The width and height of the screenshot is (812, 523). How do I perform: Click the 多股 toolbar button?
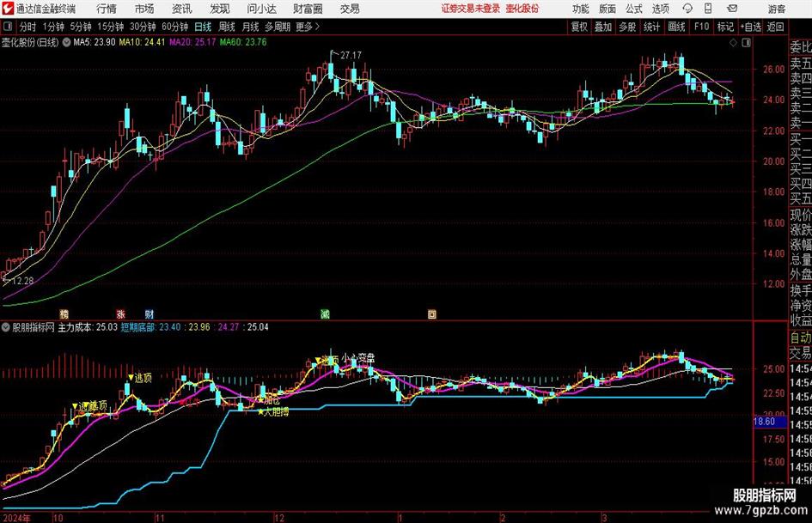point(627,27)
